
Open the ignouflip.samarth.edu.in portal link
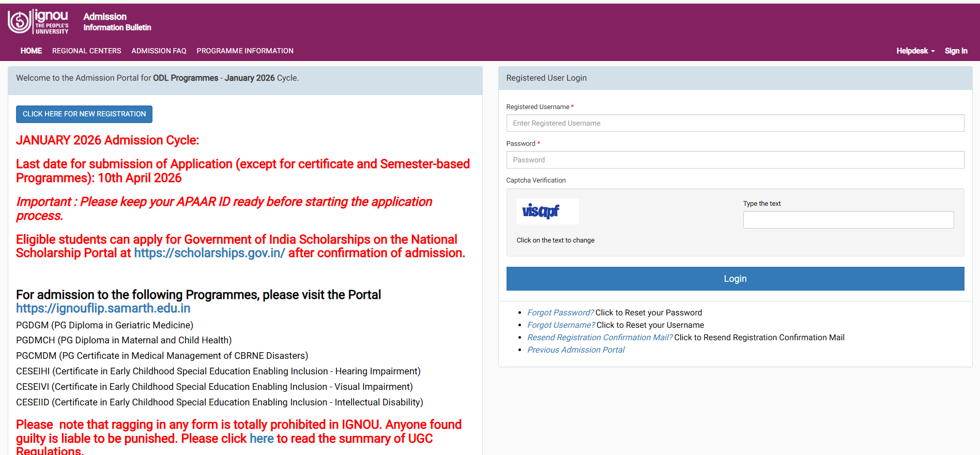tap(103, 308)
